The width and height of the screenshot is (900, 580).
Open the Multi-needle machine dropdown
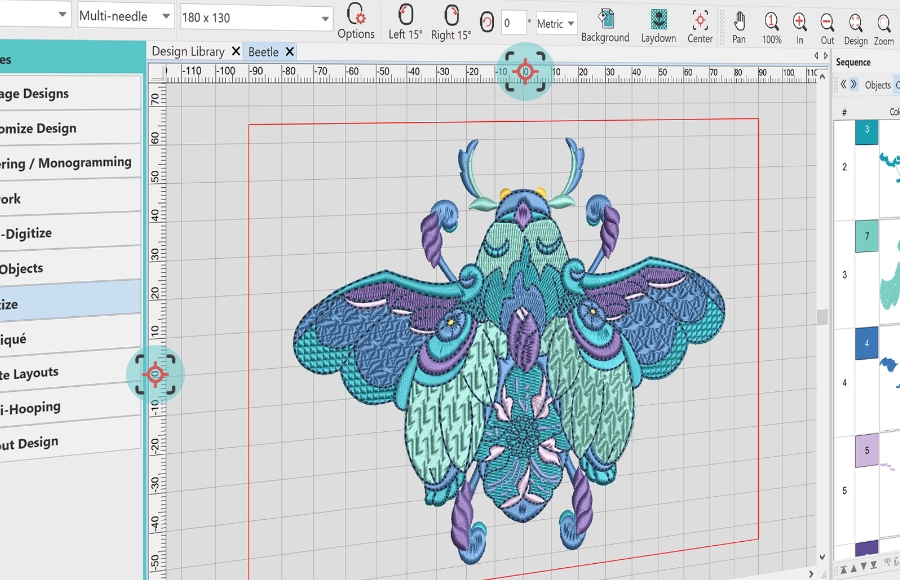click(x=125, y=16)
